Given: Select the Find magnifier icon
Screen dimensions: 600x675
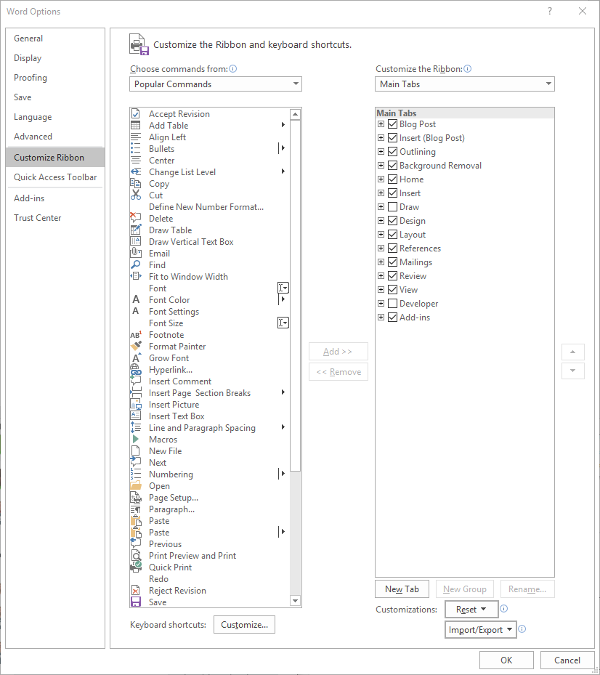Looking at the screenshot, I should 136,265.
